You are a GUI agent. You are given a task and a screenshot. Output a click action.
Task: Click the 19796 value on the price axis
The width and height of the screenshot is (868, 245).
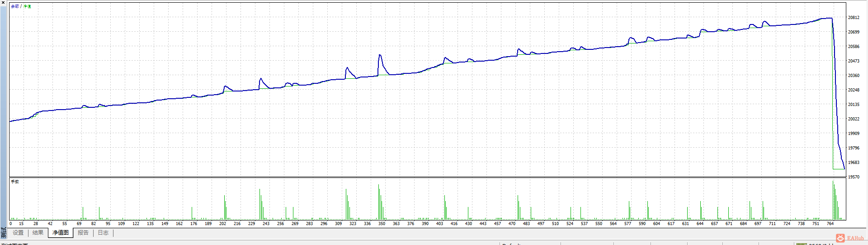tap(854, 148)
